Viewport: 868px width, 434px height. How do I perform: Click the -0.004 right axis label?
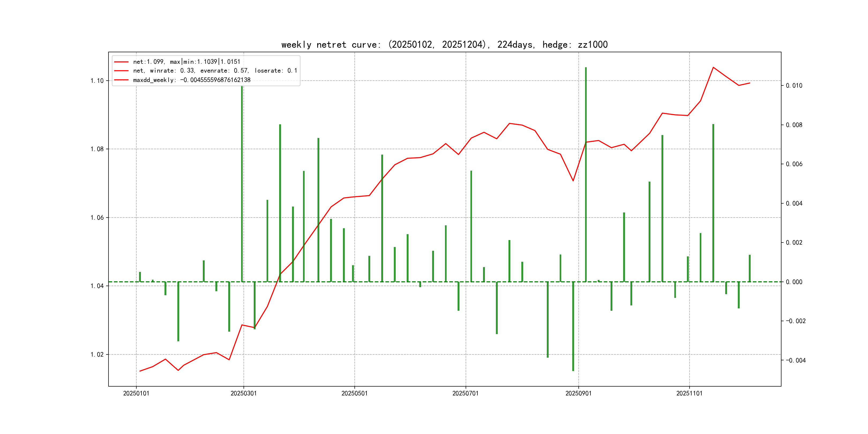click(x=796, y=361)
